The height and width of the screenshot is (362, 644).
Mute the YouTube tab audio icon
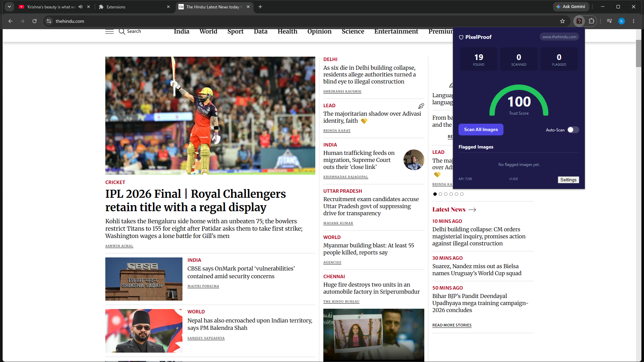[80, 7]
